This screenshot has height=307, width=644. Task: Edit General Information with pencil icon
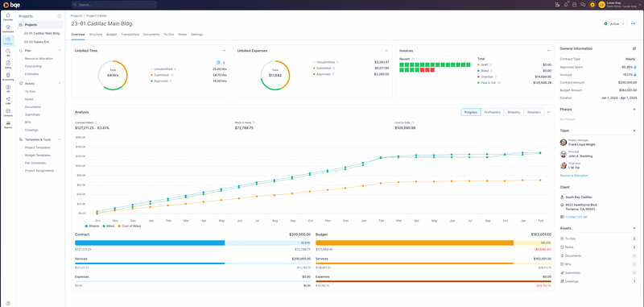click(634, 48)
